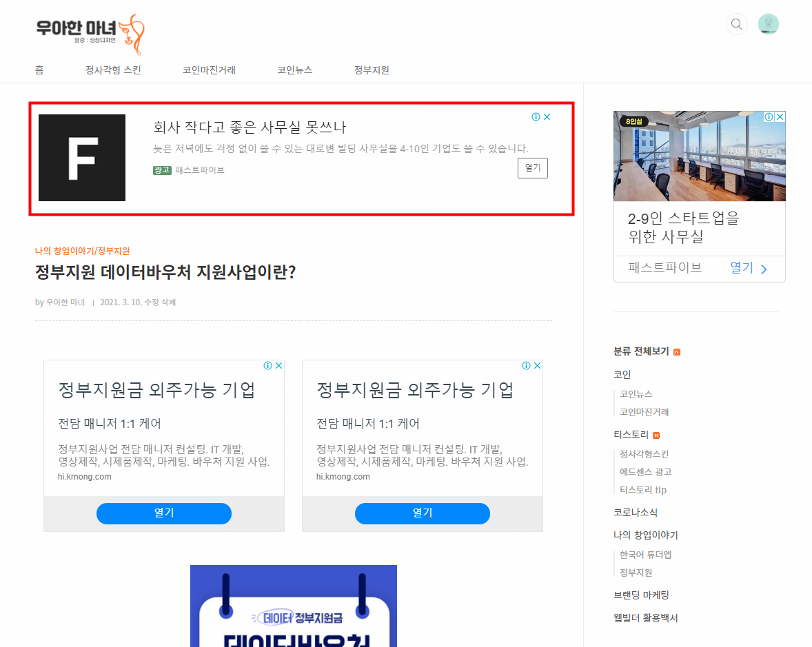Click the black F logo in the banner ad

[x=82, y=158]
